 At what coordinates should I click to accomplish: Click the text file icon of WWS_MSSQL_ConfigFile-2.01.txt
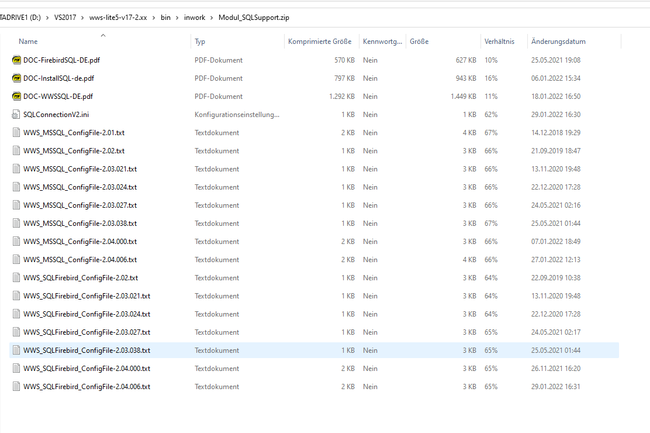[x=16, y=133]
